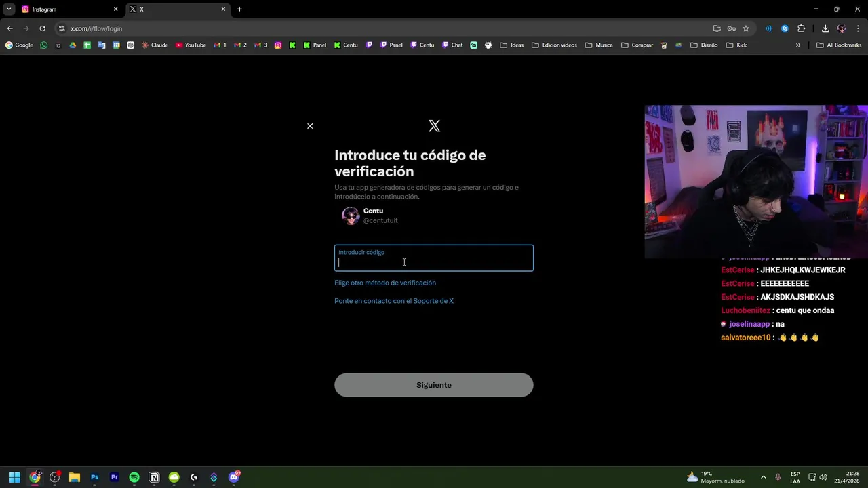
Task: Open the ChatGPT bookmark icon
Action: pyautogui.click(x=131, y=45)
